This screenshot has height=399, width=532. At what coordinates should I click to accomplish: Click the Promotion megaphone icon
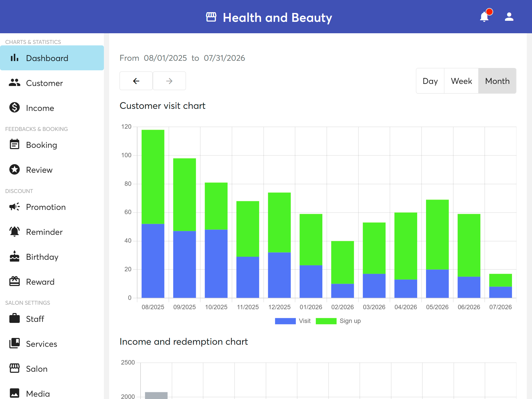click(x=15, y=207)
